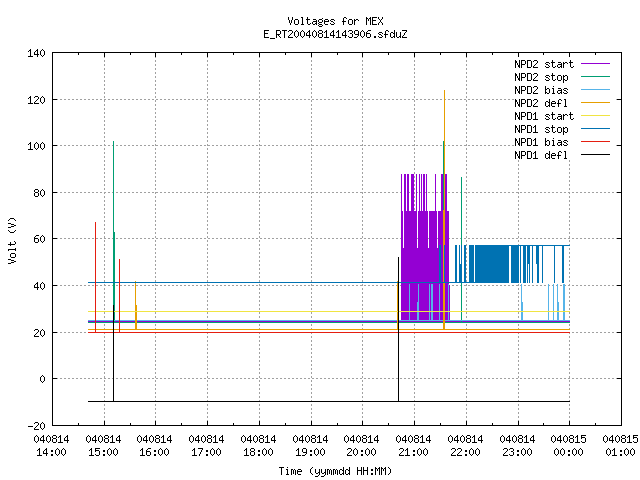The height and width of the screenshot is (480, 640).
Task: Click the 80 y-axis tick value
Action: pyautogui.click(x=39, y=193)
